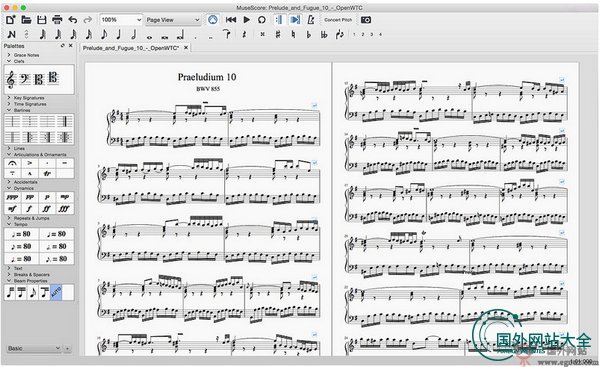Select the trill ornament
The image size is (600, 367).
(x=47, y=173)
